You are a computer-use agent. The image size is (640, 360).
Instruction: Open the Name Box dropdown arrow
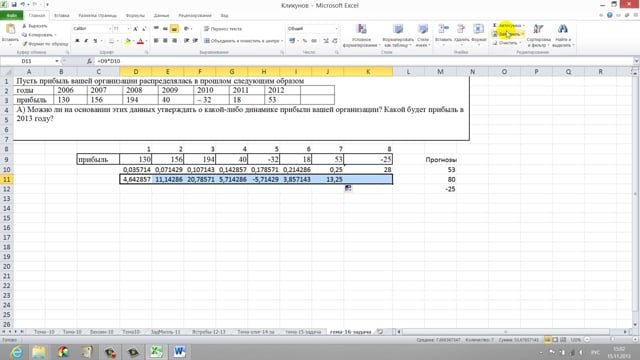[57, 61]
